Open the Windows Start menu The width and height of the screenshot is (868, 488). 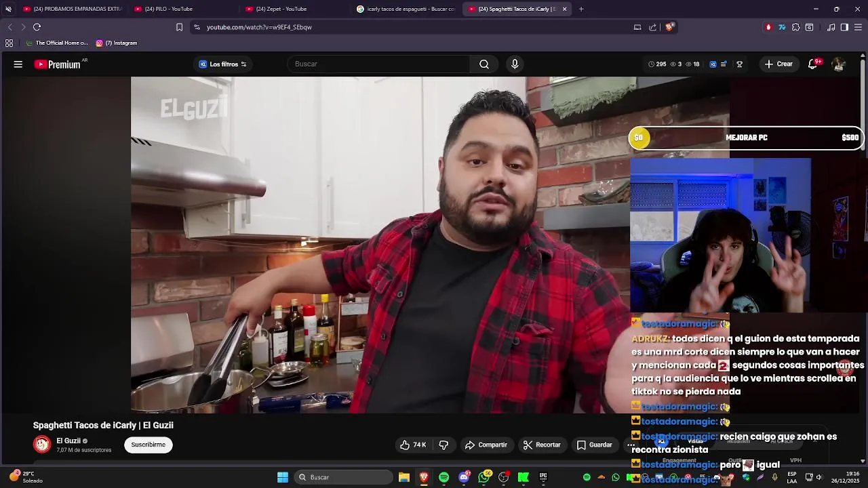point(283,477)
